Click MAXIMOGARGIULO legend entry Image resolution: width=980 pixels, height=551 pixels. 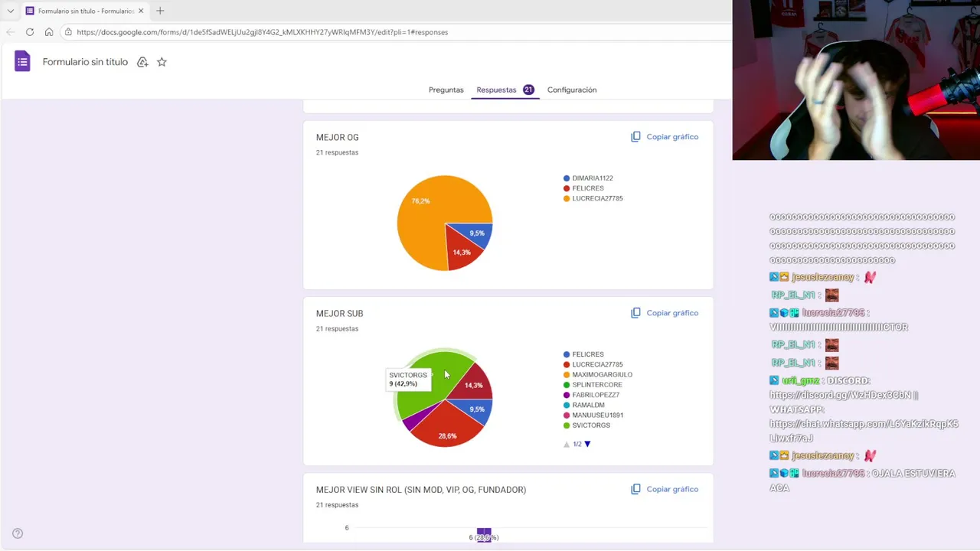(598, 375)
